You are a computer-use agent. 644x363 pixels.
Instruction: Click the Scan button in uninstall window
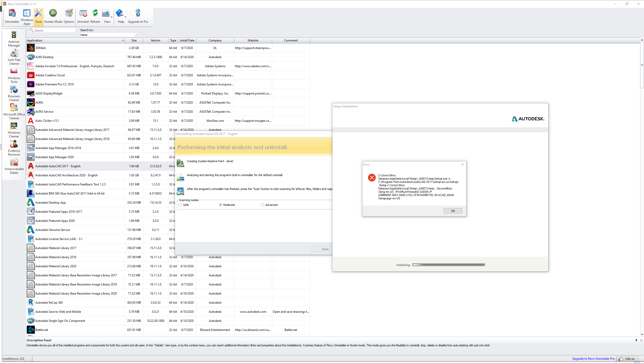point(322,249)
